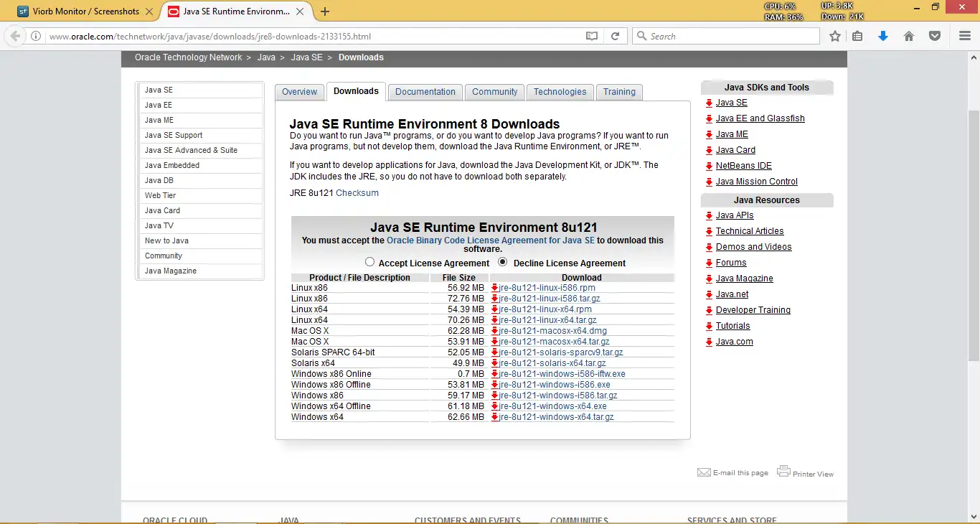Open the hamburger menu icon

pos(965,36)
